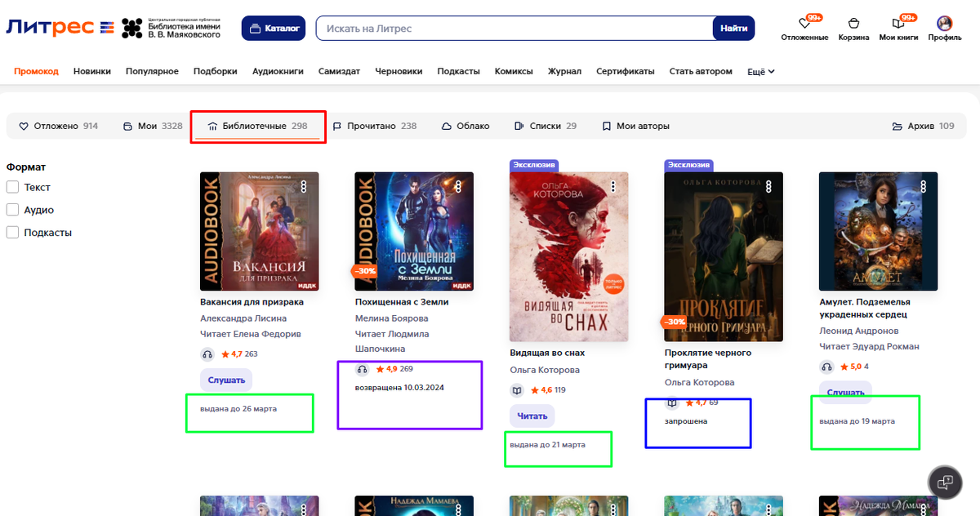Switch to the Списки tab
980x516 pixels.
pos(546,126)
